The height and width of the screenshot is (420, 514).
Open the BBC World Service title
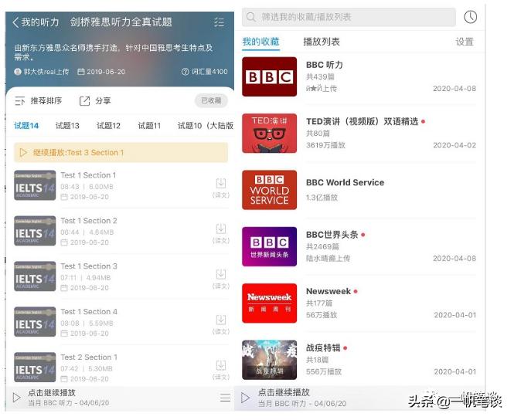(x=346, y=182)
